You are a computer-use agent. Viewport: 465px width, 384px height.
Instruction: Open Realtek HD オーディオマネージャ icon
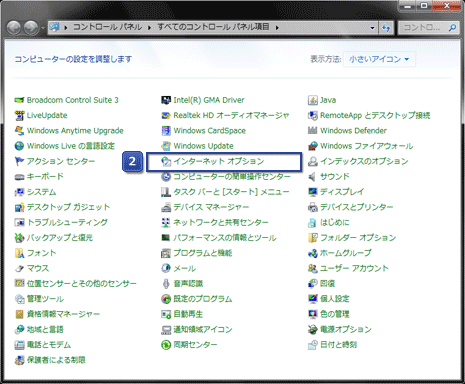pyautogui.click(x=166, y=115)
